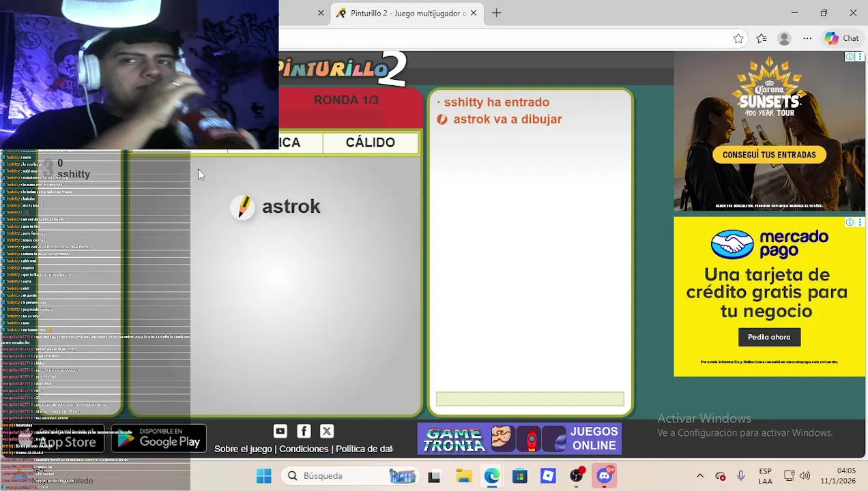Open the browser profile avatar
Image resolution: width=868 pixels, height=491 pixels.
[x=785, y=39]
